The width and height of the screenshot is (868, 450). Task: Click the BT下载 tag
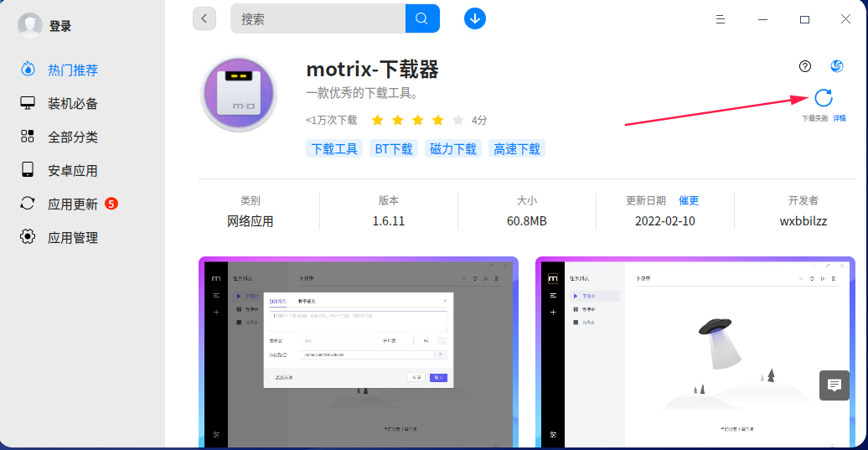394,149
